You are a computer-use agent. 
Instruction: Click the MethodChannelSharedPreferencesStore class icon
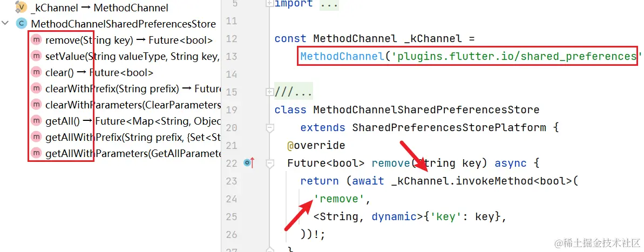point(21,23)
